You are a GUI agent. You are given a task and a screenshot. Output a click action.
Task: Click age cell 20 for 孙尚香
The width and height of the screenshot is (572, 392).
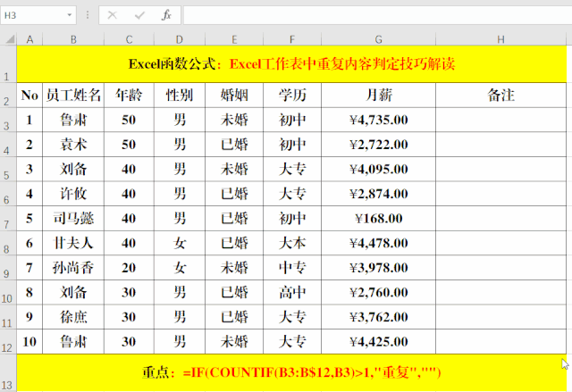[x=129, y=267]
